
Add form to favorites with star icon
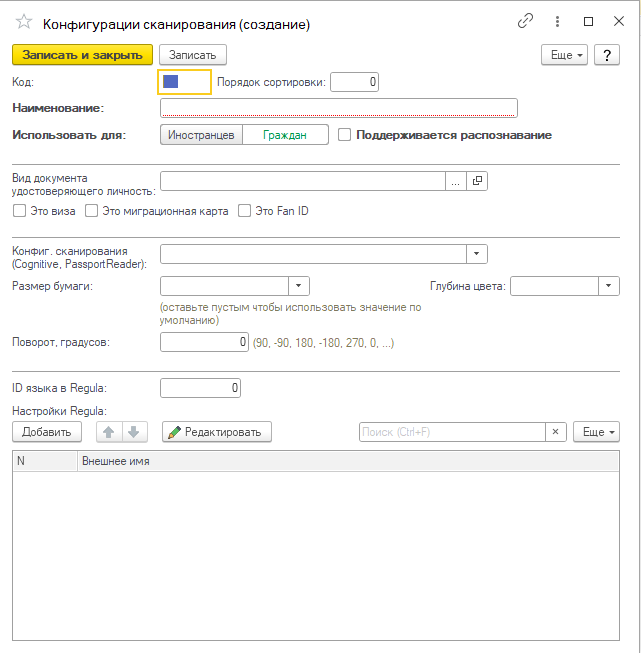pos(24,22)
